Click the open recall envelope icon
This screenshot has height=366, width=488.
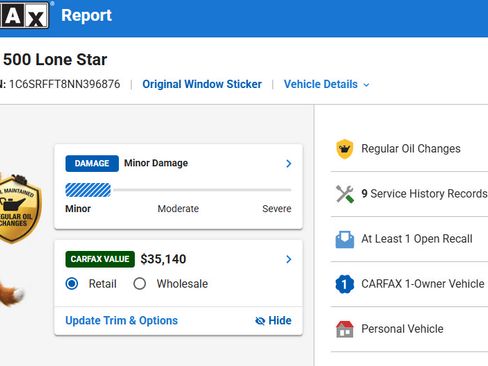coord(345,239)
